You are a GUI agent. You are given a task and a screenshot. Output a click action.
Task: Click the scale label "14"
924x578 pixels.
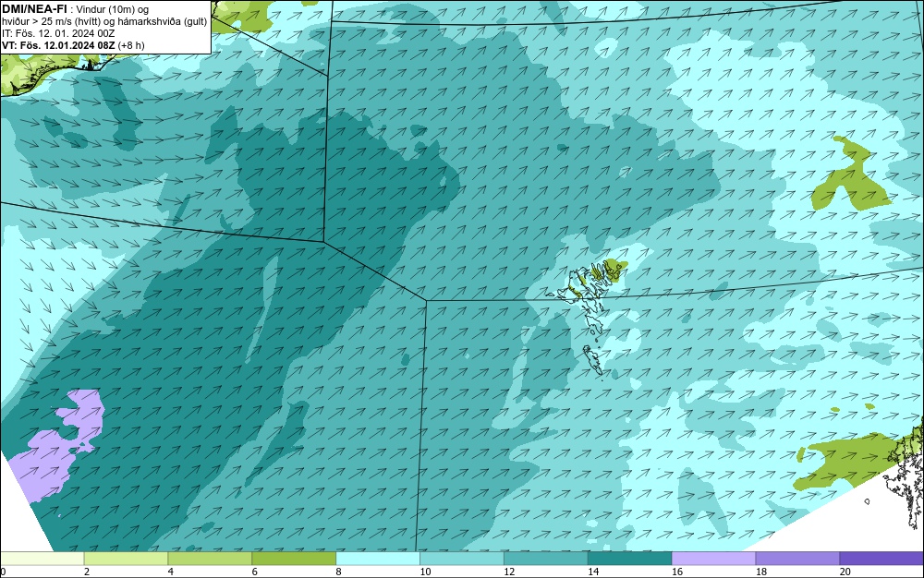point(593,572)
